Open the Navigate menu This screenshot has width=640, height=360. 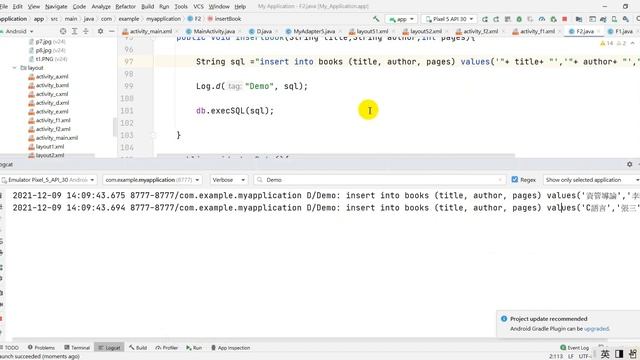point(56,7)
